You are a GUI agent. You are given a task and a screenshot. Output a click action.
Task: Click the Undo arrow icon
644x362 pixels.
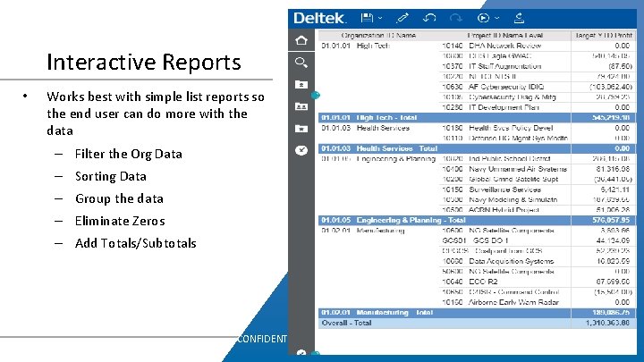click(429, 18)
